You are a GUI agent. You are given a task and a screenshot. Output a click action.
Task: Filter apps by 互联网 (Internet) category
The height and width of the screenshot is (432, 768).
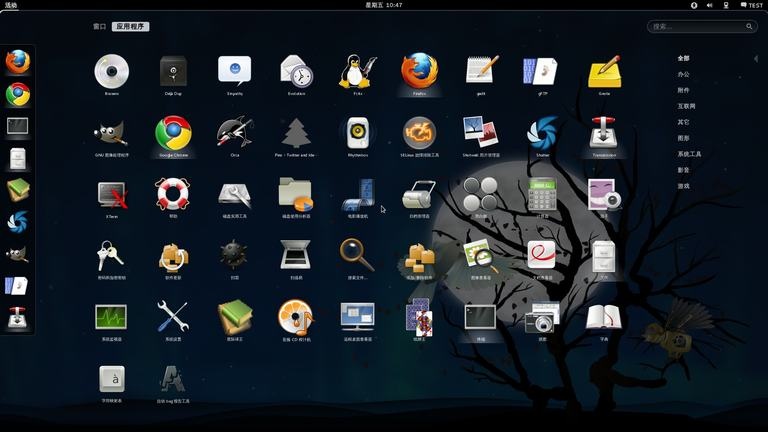click(x=686, y=106)
